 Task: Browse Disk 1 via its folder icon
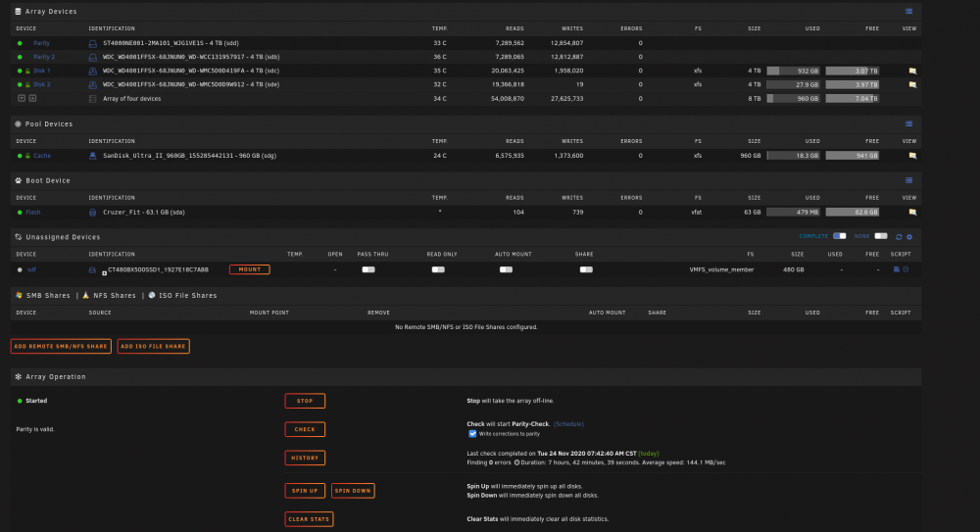pyautogui.click(x=912, y=71)
